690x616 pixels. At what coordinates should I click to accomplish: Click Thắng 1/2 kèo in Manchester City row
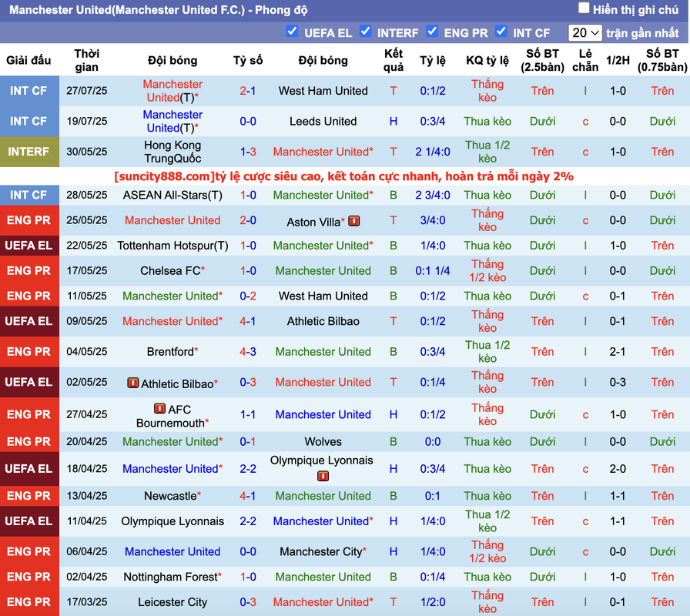[487, 551]
